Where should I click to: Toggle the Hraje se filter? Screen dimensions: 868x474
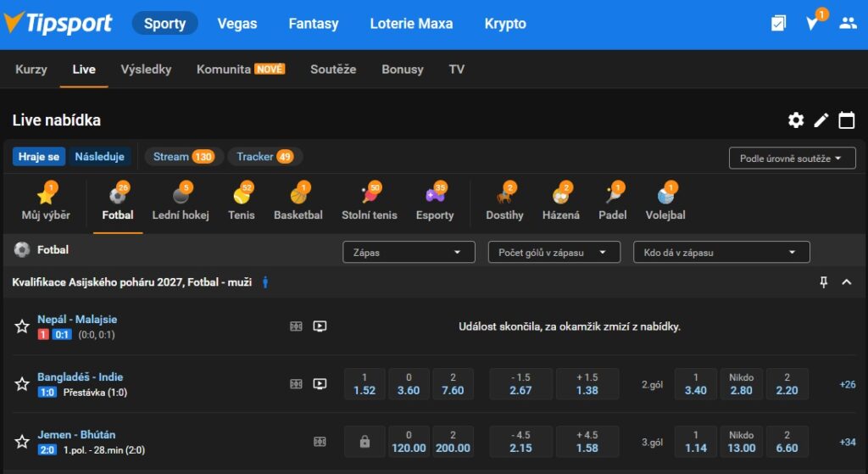(x=39, y=157)
